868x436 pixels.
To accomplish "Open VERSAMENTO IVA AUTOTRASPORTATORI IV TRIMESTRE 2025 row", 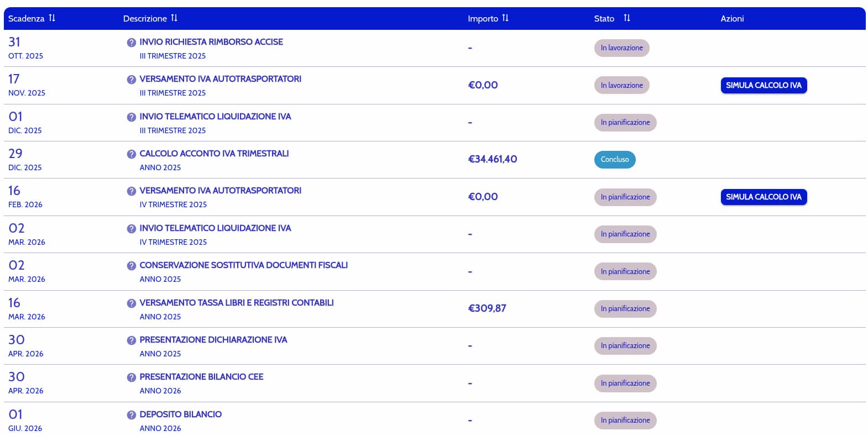I will (x=435, y=197).
